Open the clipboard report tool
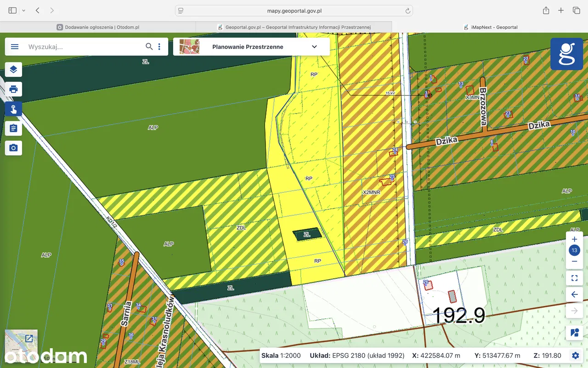588x368 pixels. (13, 128)
